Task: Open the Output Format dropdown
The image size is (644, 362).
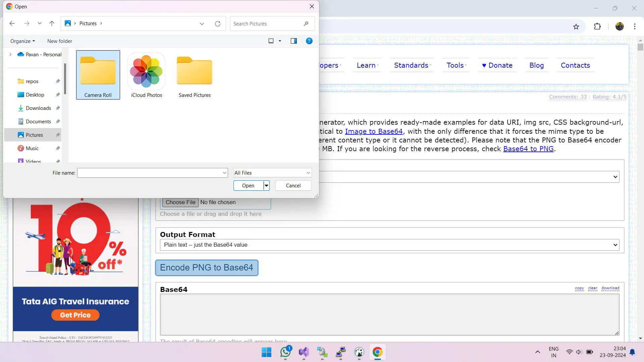Action: point(389,245)
